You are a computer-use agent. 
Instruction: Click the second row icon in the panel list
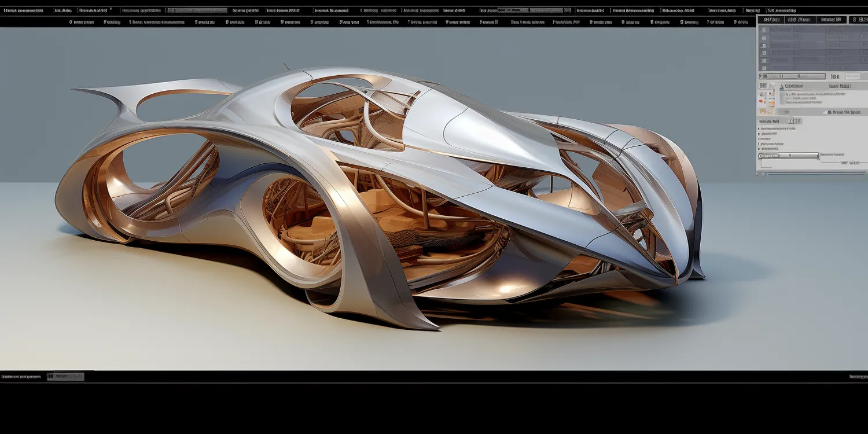click(764, 38)
